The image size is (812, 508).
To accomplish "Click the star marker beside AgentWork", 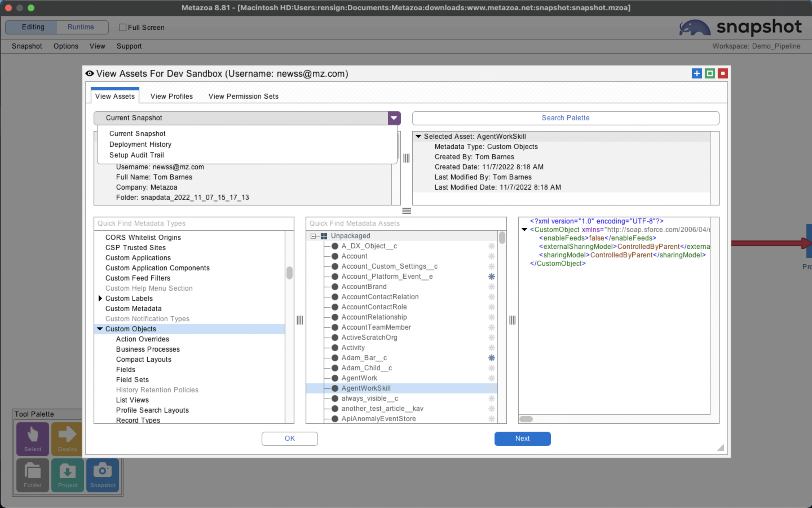I will pyautogui.click(x=491, y=378).
